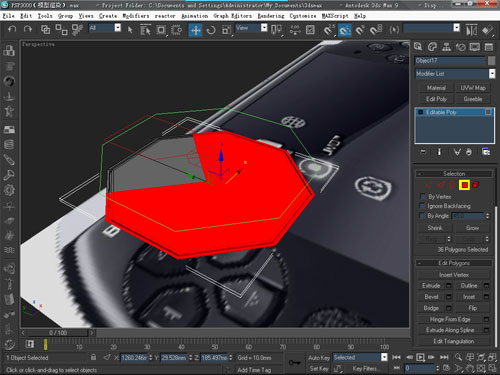
Task: Open the MAXScript menu
Action: coord(335,16)
